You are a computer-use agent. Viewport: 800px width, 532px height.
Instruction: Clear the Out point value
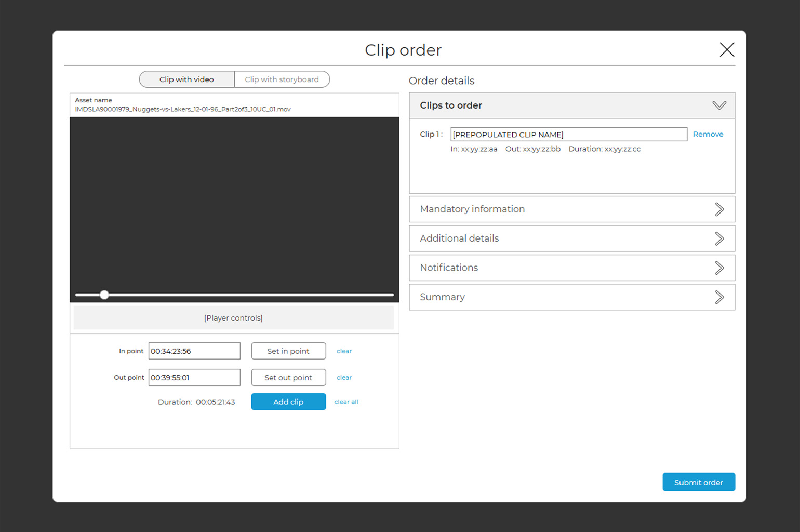pyautogui.click(x=344, y=378)
